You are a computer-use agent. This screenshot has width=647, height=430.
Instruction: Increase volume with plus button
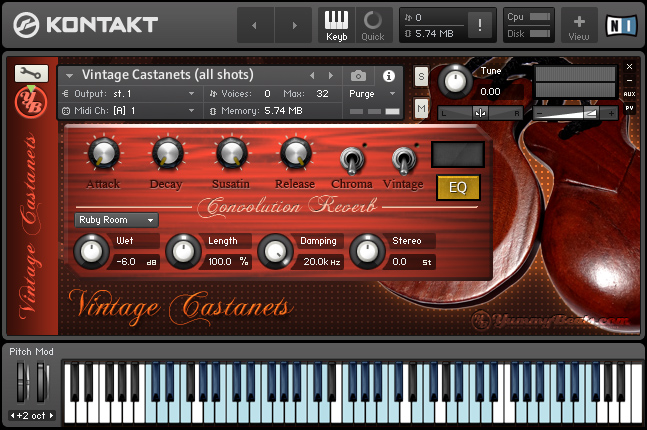coord(611,113)
